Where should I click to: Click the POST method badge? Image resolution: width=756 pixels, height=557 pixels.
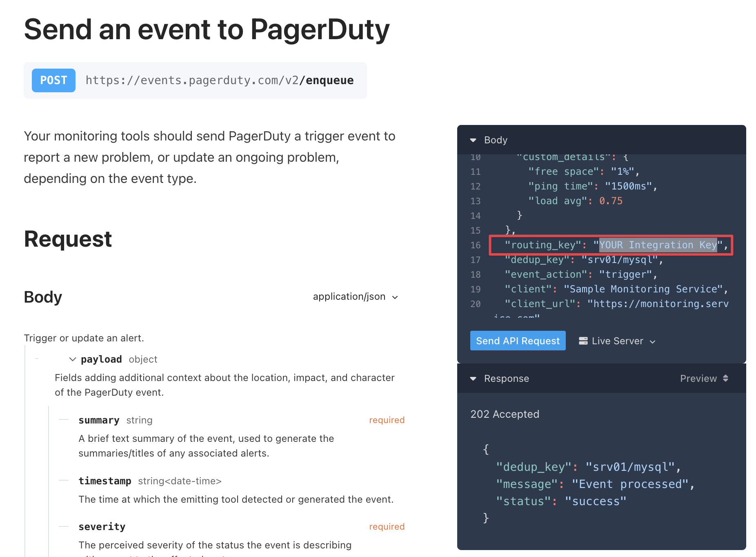(53, 80)
